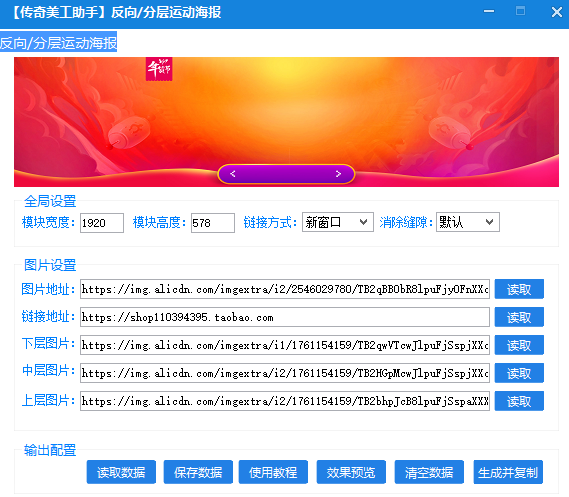
Task: Click the right arrow on the banner slider
Action: 338,174
